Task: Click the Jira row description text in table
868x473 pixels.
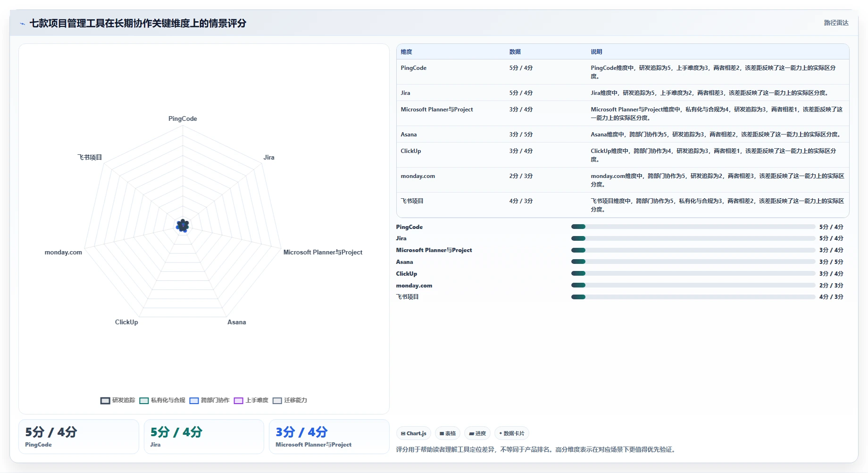Action: (x=709, y=93)
